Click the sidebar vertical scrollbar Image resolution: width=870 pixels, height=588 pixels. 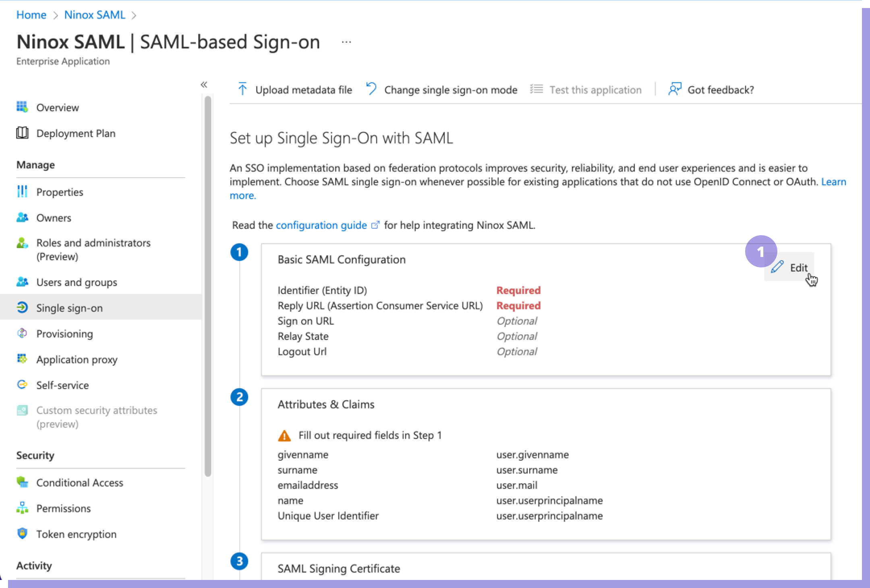[208, 286]
